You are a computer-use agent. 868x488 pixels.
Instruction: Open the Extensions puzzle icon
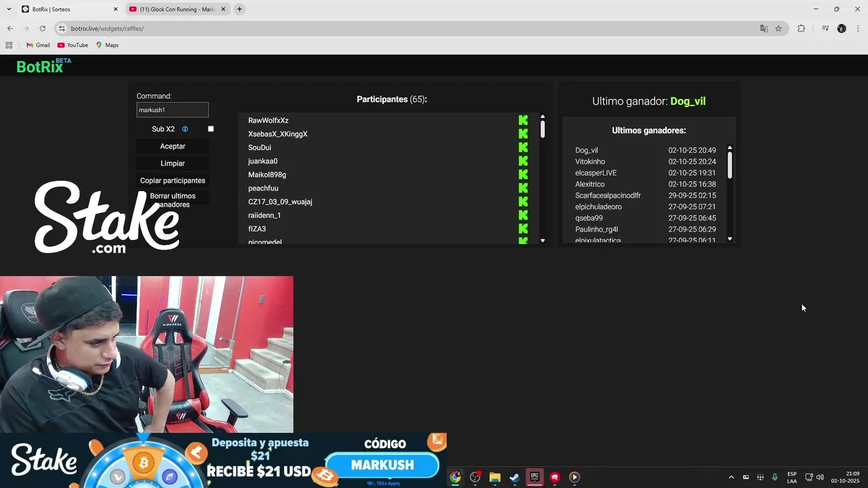(x=802, y=28)
